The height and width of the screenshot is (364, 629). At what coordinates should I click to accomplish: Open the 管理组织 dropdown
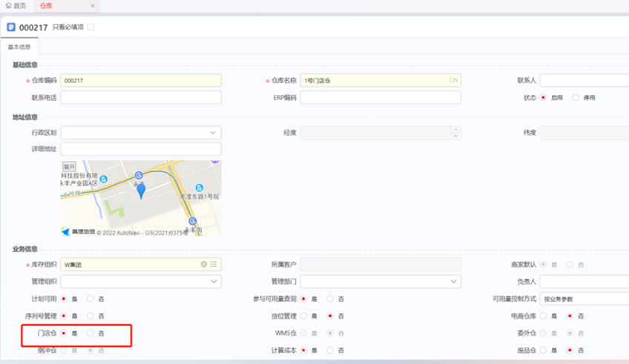point(214,282)
